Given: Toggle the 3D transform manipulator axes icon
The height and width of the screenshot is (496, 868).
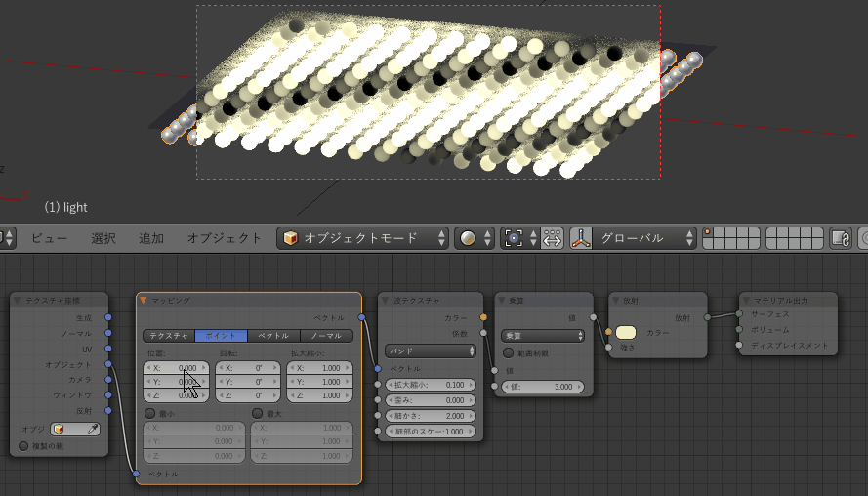Looking at the screenshot, I should tap(581, 238).
